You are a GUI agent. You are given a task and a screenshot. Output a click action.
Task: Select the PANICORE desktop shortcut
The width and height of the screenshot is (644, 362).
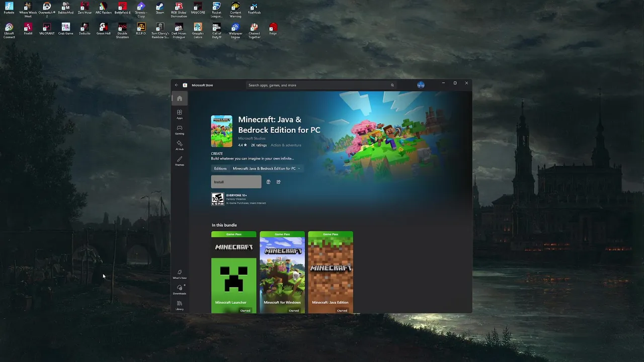coord(198,9)
